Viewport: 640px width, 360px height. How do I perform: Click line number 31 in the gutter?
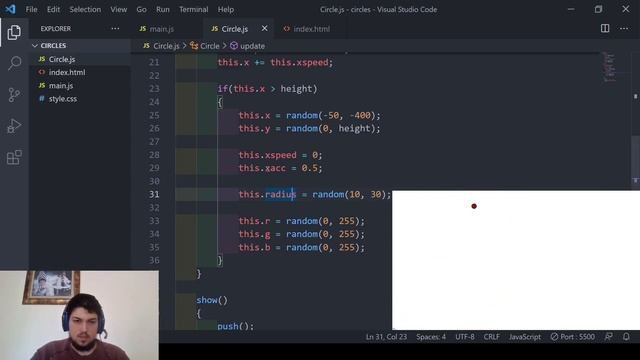[x=154, y=194]
